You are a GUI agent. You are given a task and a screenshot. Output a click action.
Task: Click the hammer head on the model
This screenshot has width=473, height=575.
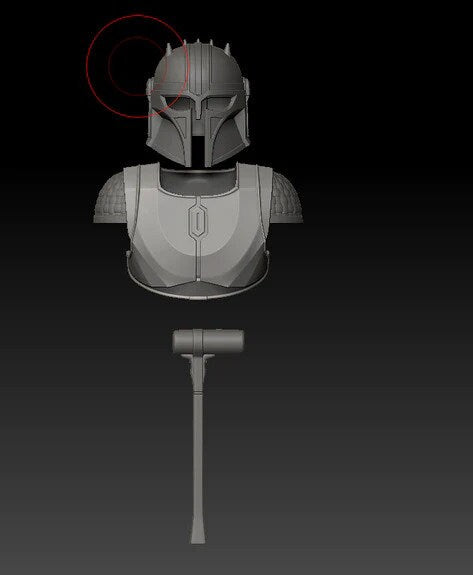pyautogui.click(x=208, y=341)
